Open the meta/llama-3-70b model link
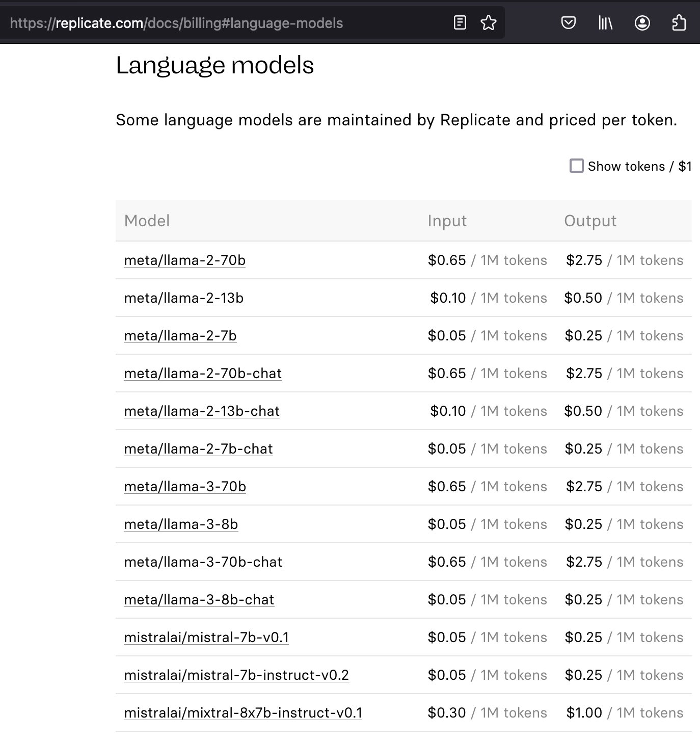 185,487
